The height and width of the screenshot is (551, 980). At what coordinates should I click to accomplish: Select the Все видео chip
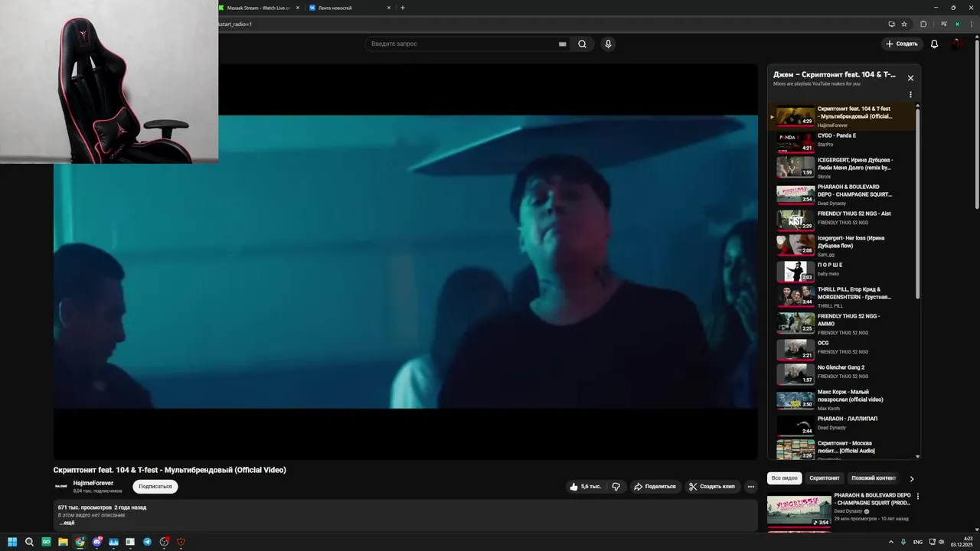click(x=784, y=478)
